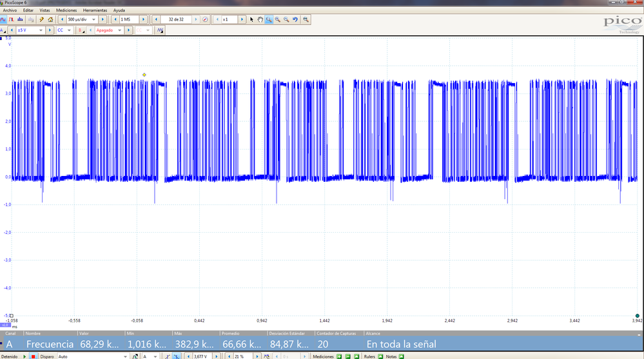Viewport: 644px width, 359px height.
Task: Open the x1 zoom factor dropdown
Action: point(229,19)
